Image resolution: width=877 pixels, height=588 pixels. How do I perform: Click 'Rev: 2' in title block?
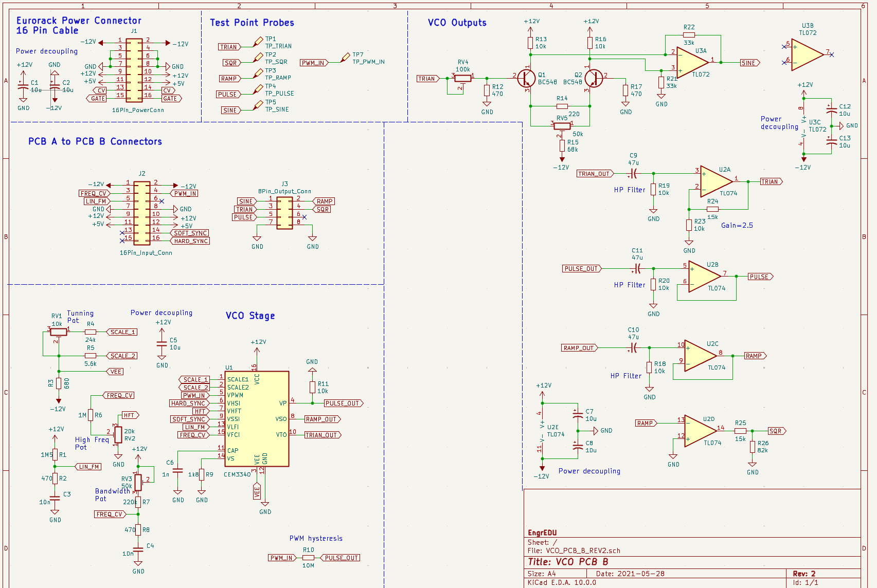point(804,574)
